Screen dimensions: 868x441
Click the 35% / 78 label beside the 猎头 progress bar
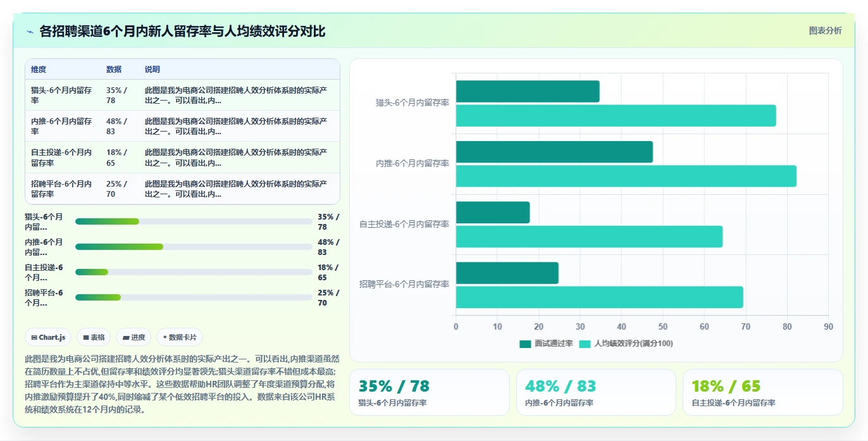click(x=328, y=221)
